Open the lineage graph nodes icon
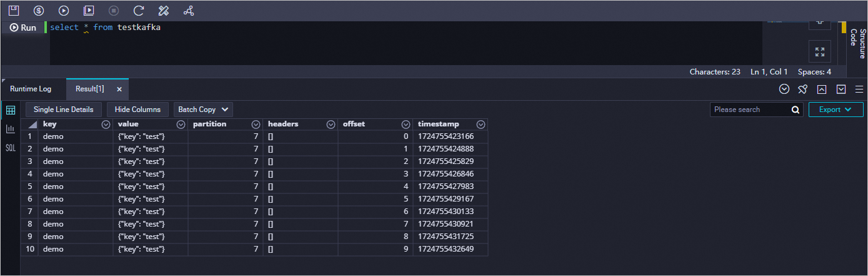This screenshot has width=868, height=276. pos(189,10)
